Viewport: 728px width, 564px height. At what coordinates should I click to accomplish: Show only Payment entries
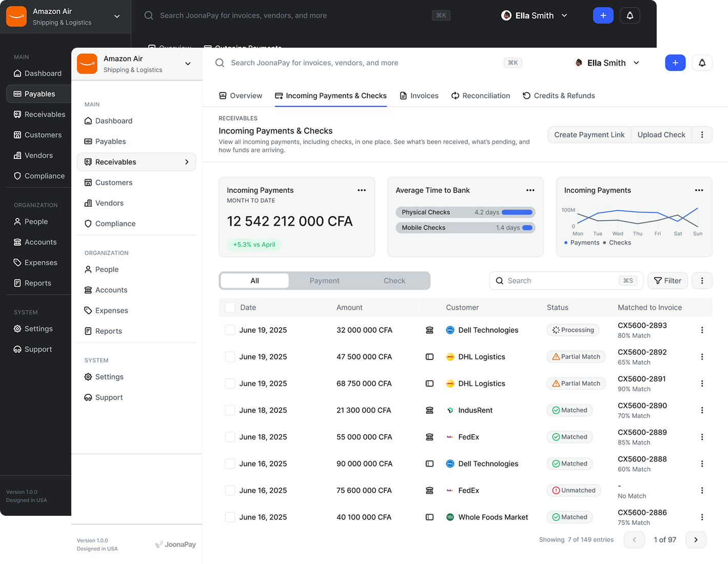click(324, 280)
